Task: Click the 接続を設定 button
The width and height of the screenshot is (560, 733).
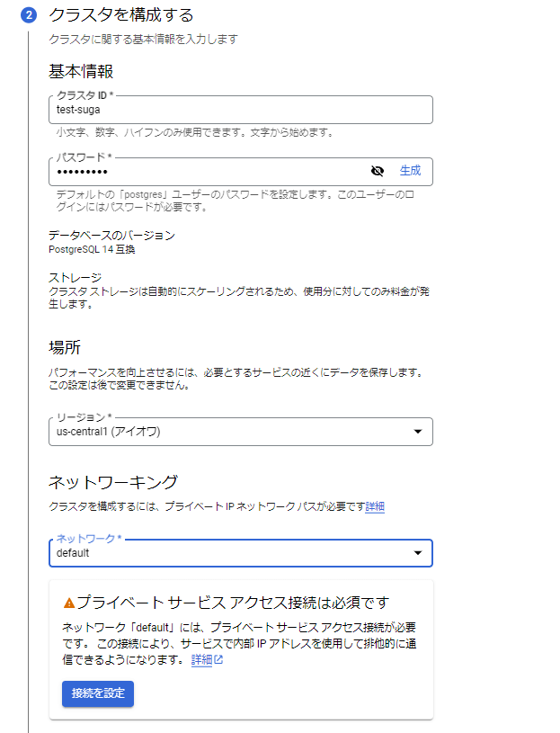Action: (98, 693)
